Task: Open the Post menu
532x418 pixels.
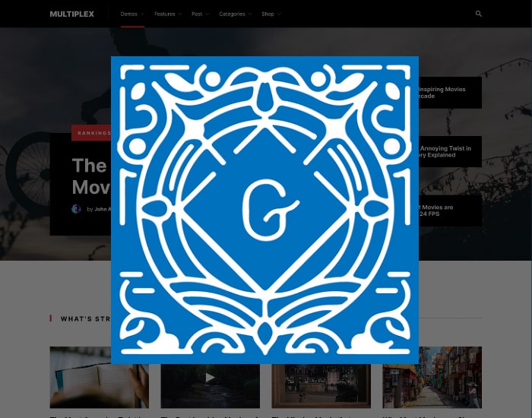Action: [x=197, y=14]
